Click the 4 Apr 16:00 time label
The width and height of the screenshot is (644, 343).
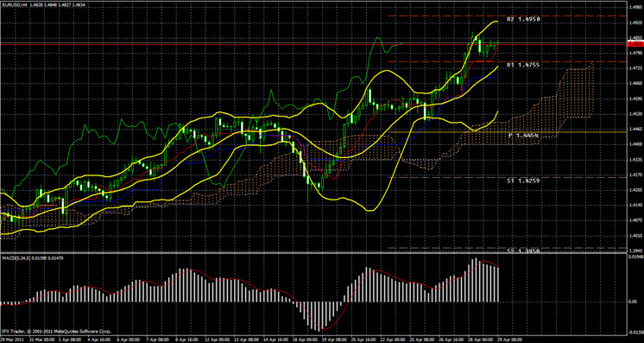(99, 340)
